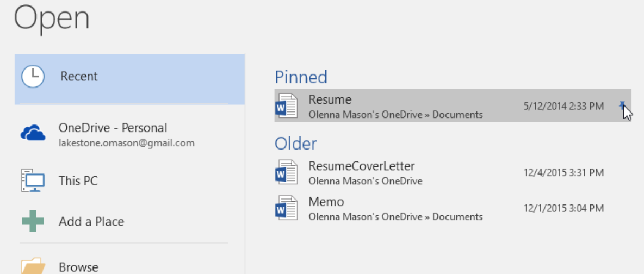Click the Word icon next to Resume
This screenshot has width=644, height=274.
pyautogui.click(x=287, y=105)
